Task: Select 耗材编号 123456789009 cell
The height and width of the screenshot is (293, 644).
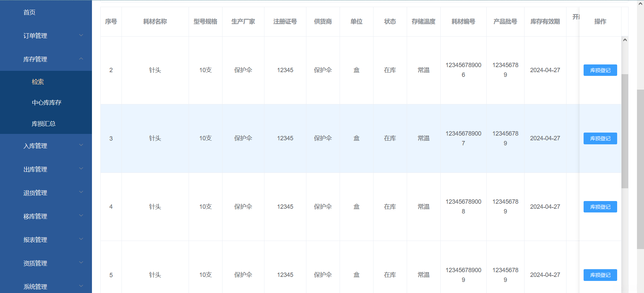Action: [x=463, y=275]
